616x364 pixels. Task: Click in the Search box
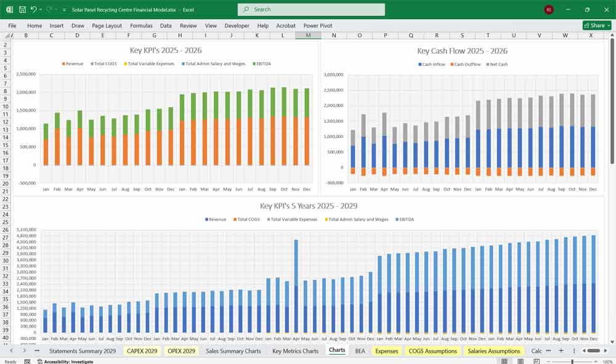[x=311, y=10]
